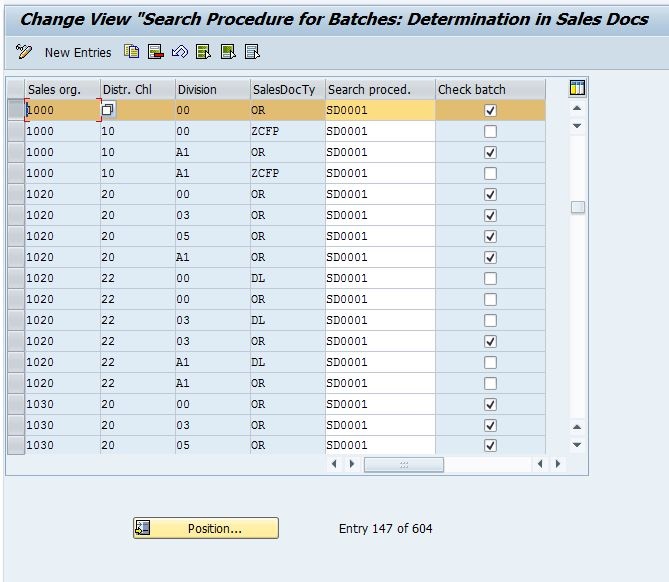Viewport: 669px width, 582px height.
Task: Open search help icon beside Sales org. 1000 field
Action: point(108,110)
